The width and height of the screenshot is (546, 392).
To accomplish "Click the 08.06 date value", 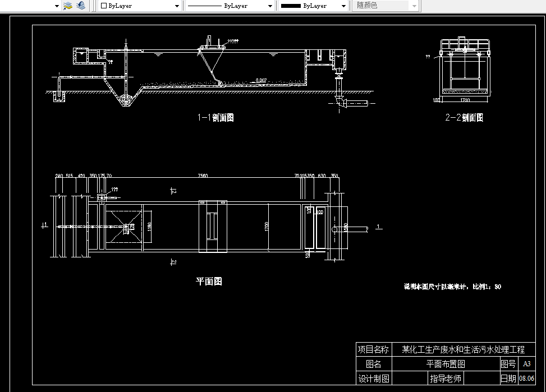I will click(x=527, y=379).
